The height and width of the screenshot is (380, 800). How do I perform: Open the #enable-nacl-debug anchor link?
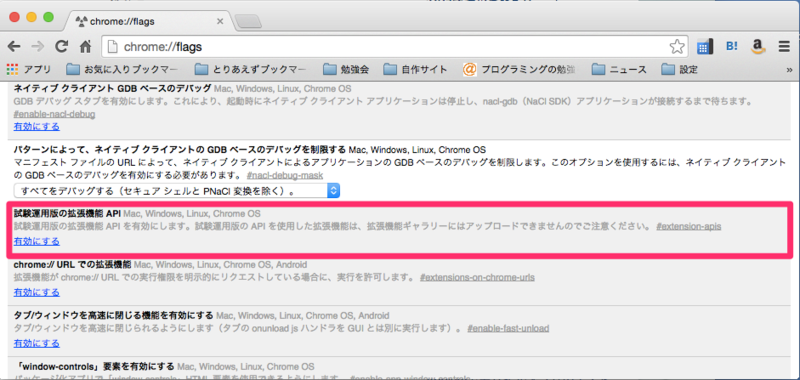coord(55,114)
